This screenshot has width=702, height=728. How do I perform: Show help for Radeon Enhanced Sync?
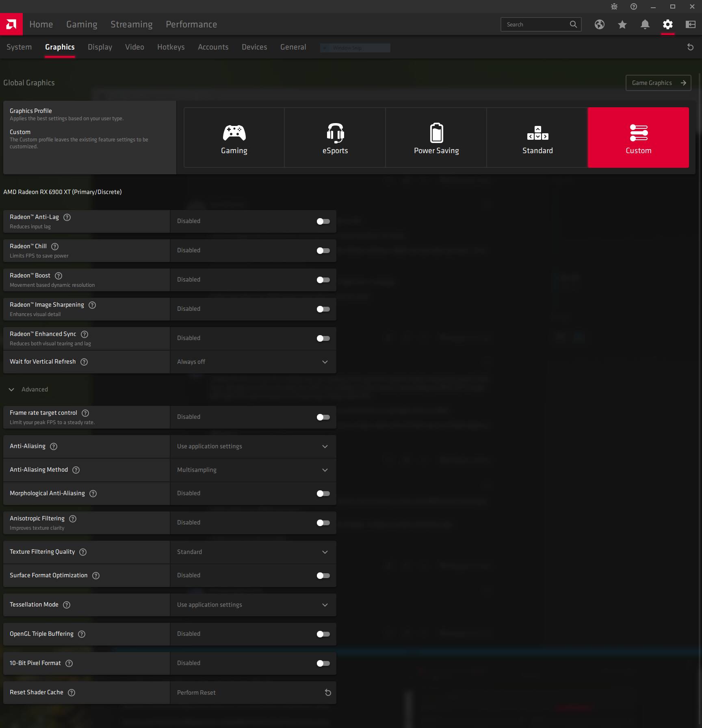click(84, 334)
